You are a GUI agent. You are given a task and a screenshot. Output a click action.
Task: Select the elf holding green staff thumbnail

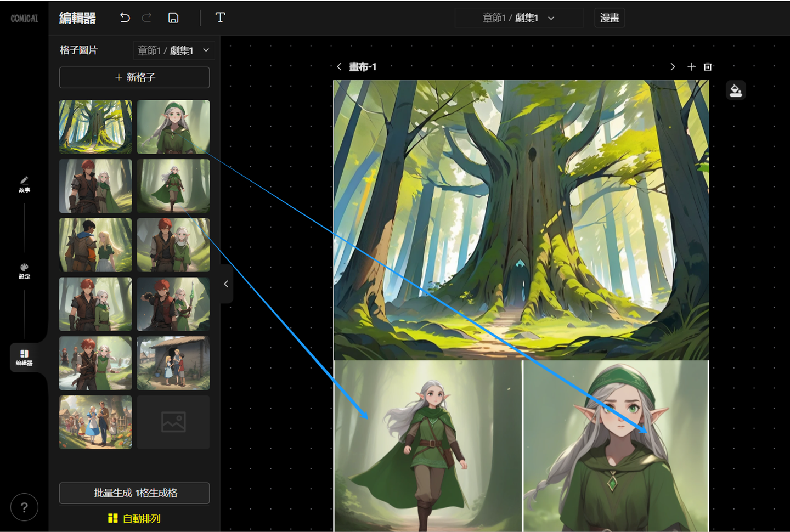tap(173, 304)
